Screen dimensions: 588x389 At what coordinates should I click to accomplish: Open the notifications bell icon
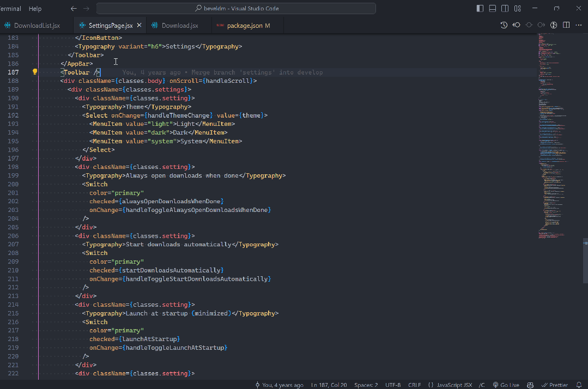579,385
